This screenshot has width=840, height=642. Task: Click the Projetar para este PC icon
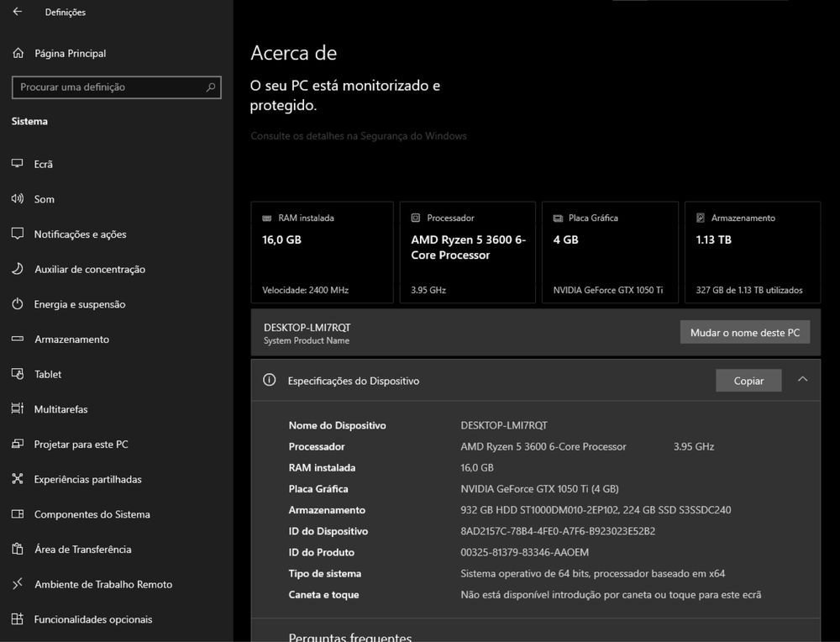coord(17,444)
